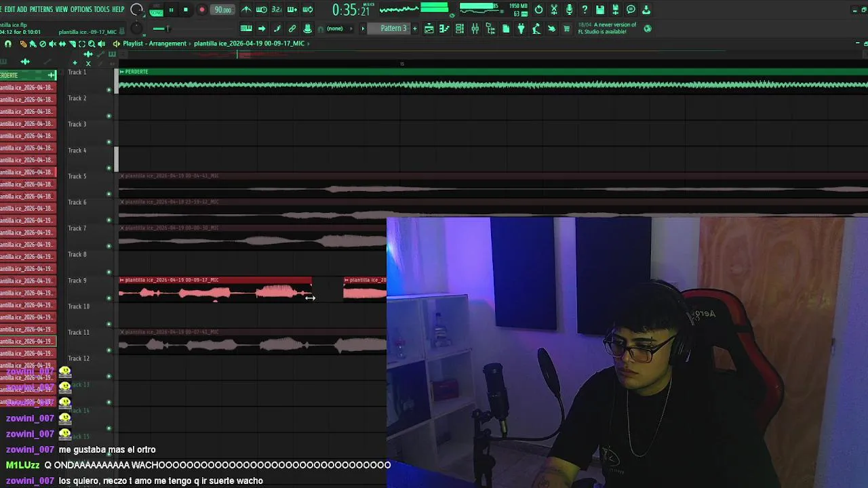
Task: Select the playlist zoom magnifier tool
Action: point(92,44)
